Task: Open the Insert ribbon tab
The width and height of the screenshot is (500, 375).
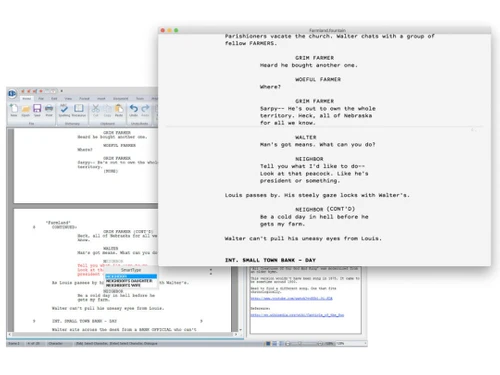Action: (x=101, y=99)
